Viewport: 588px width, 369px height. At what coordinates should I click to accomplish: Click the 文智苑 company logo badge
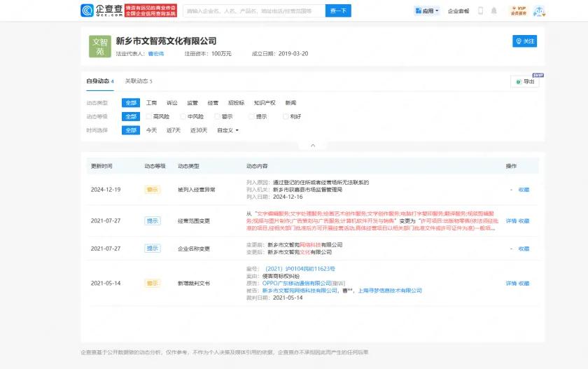(x=99, y=46)
